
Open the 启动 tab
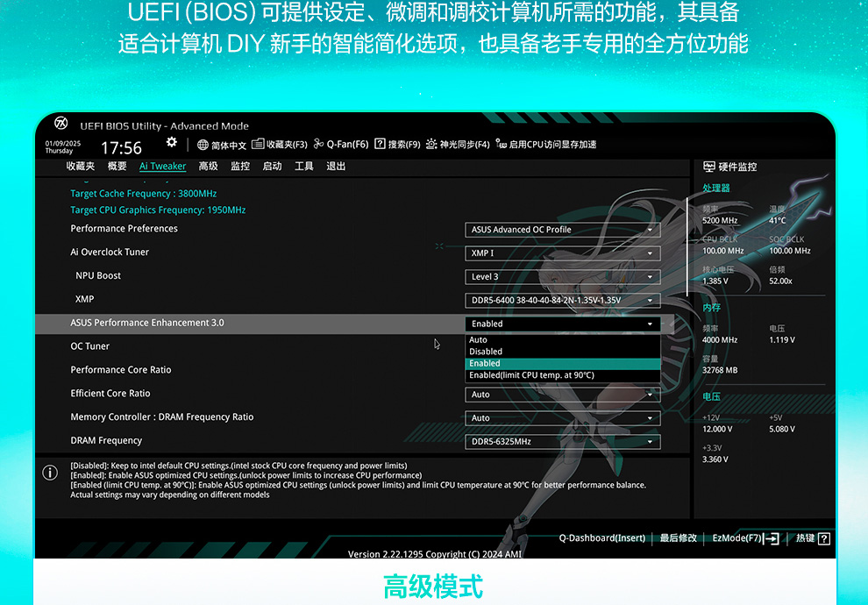point(272,166)
